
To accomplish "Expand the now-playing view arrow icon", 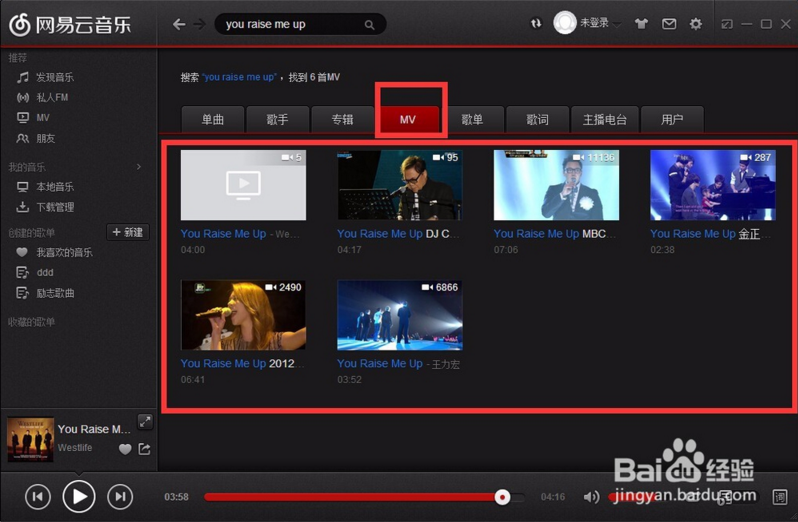I will (145, 422).
